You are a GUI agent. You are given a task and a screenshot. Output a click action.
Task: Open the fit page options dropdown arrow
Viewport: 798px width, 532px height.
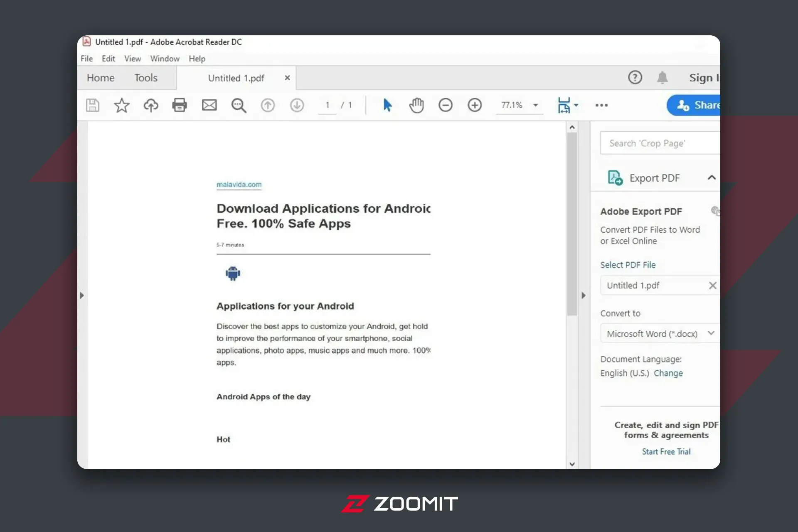pos(576,105)
